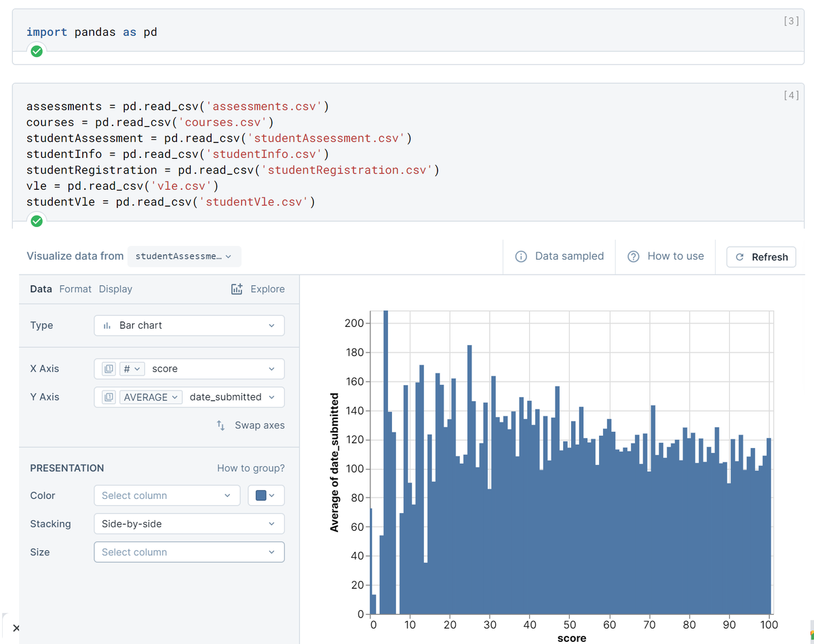Click the 'assessments.csv' string in code

pyautogui.click(x=265, y=106)
